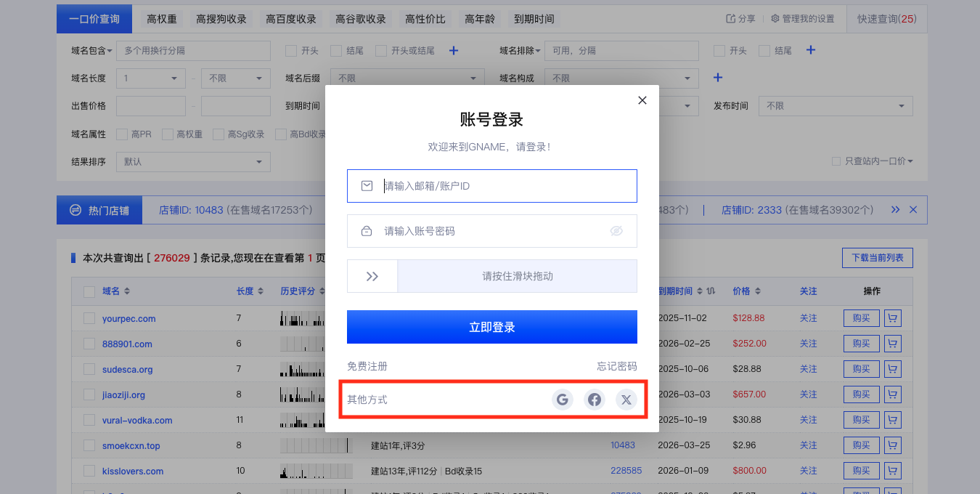Open the 结果排序 默认 dropdown
Viewport: 980px width, 494px height.
(x=193, y=161)
